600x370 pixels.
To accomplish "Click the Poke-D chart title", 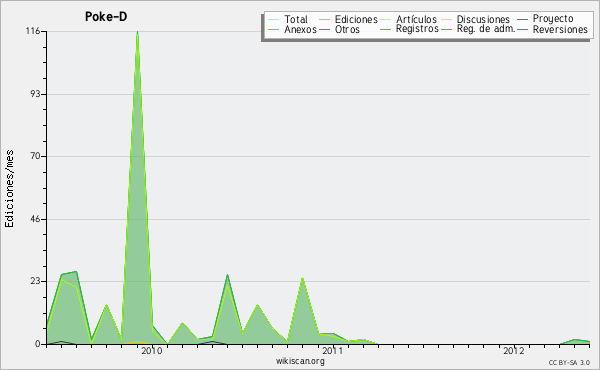I will pyautogui.click(x=106, y=17).
